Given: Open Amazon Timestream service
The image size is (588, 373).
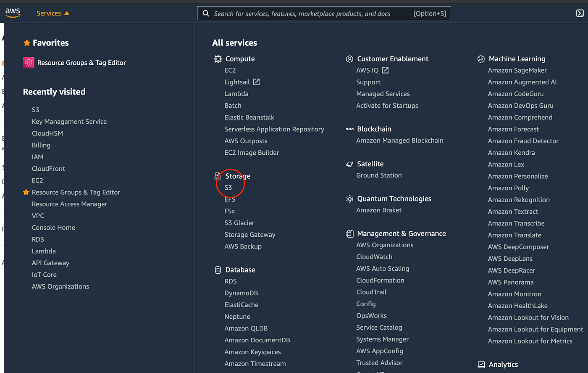Looking at the screenshot, I should click(x=255, y=364).
